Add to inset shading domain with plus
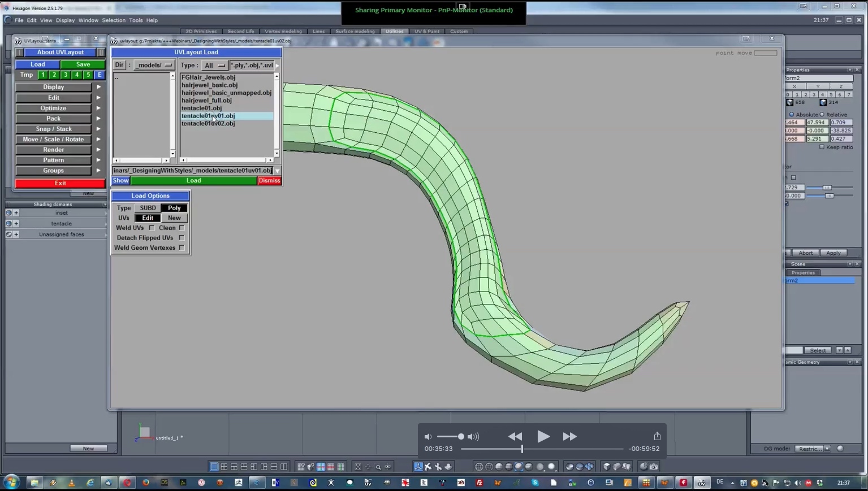The width and height of the screenshot is (868, 491). tap(16, 213)
